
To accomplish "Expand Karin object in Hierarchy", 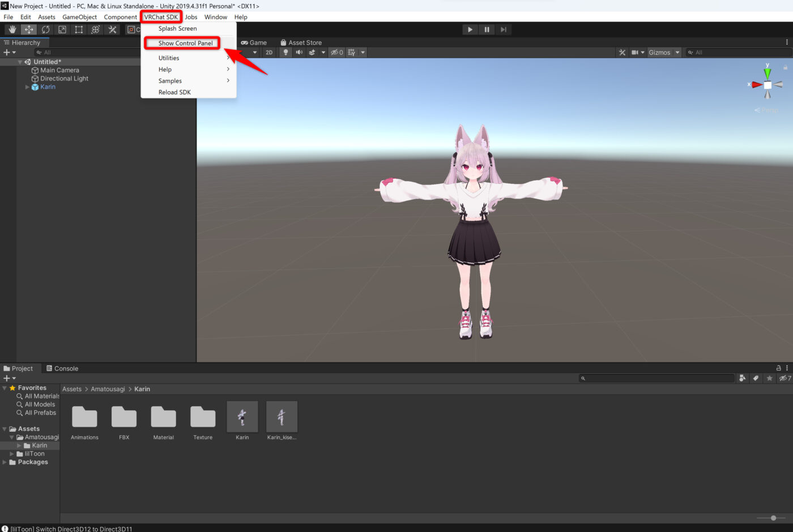I will 27,87.
